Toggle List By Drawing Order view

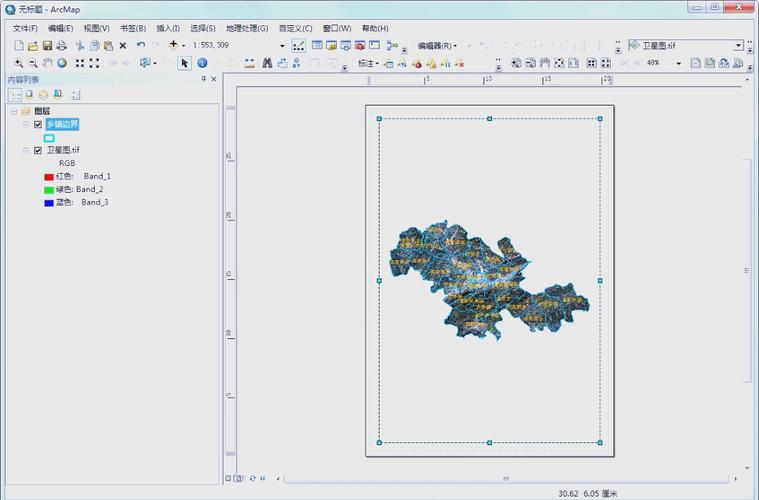(15, 95)
